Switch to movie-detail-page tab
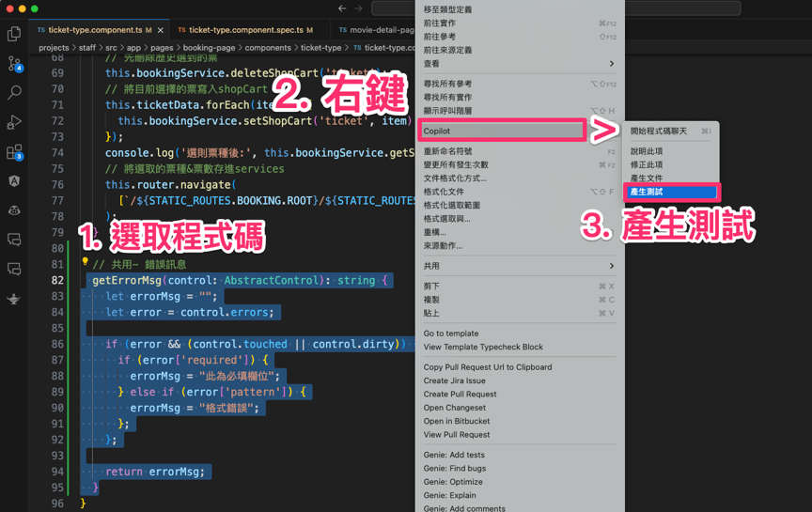 377,30
